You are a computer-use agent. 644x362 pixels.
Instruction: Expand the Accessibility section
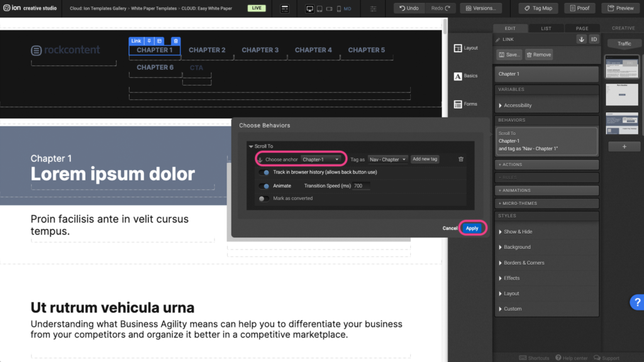(517, 106)
